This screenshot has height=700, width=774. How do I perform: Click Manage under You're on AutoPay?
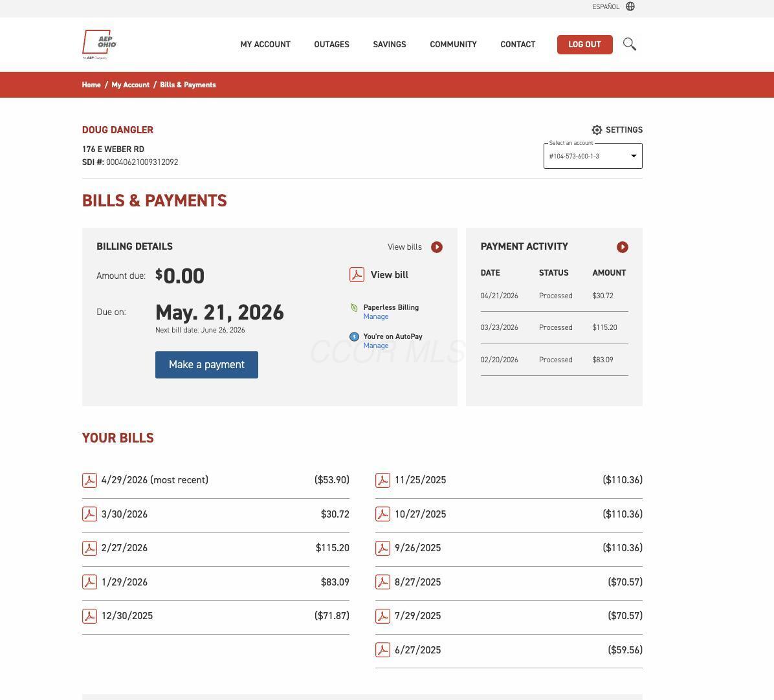click(x=376, y=346)
